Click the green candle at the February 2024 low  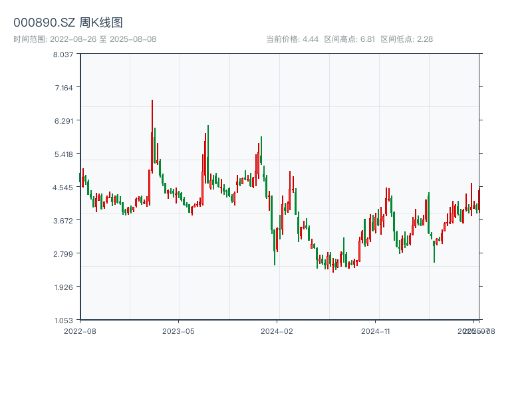(x=275, y=247)
